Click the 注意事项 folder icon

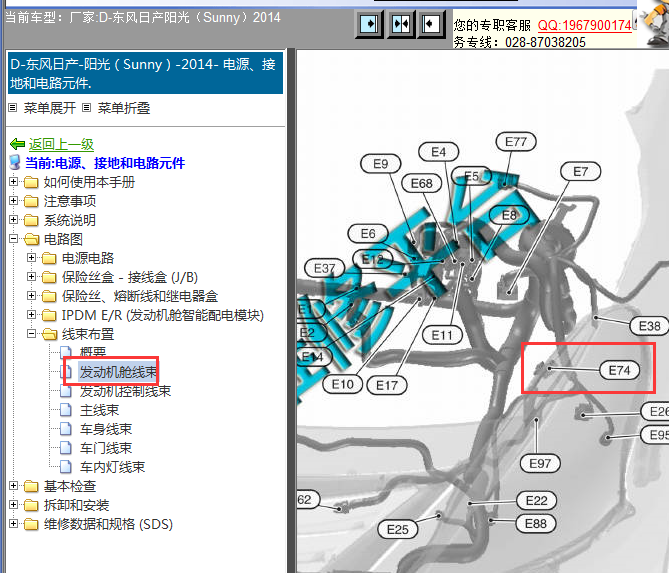pyautogui.click(x=31, y=201)
